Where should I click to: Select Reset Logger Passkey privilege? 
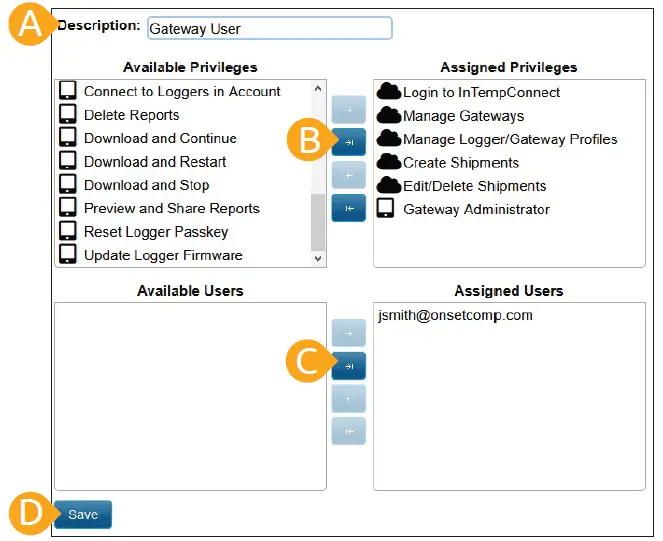coord(184,231)
